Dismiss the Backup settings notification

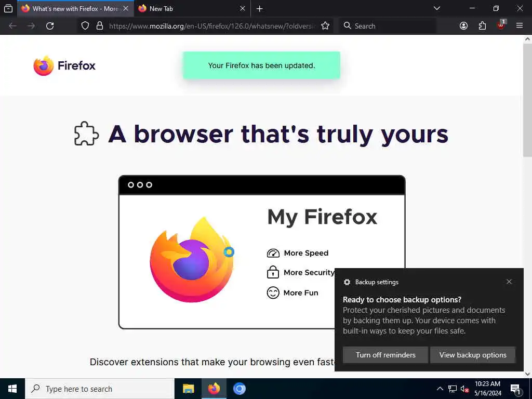click(509, 282)
